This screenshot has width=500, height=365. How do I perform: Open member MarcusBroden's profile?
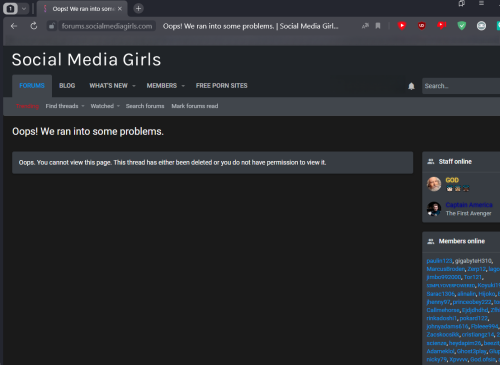[446, 269]
